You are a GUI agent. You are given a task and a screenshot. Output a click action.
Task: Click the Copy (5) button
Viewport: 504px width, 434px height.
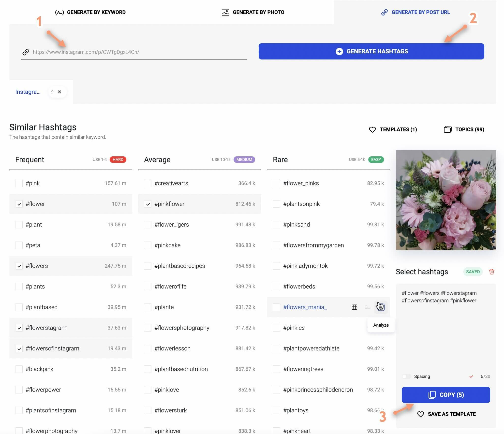445,395
